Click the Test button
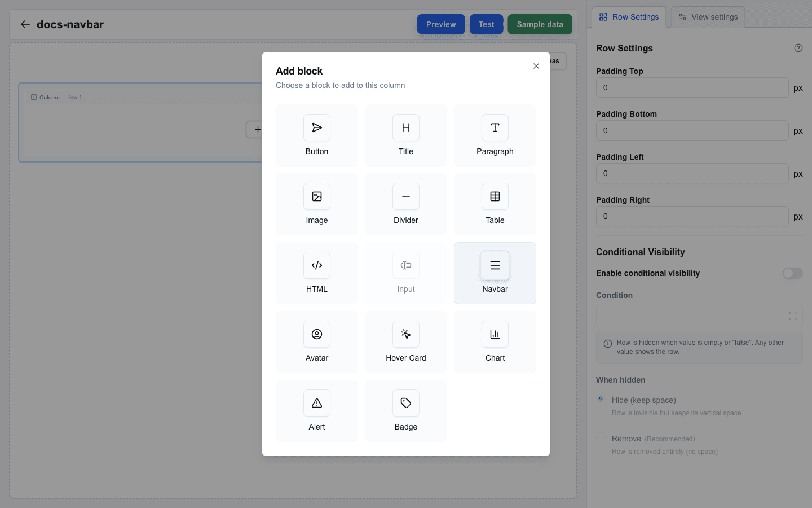The height and width of the screenshot is (508, 812). (x=486, y=24)
